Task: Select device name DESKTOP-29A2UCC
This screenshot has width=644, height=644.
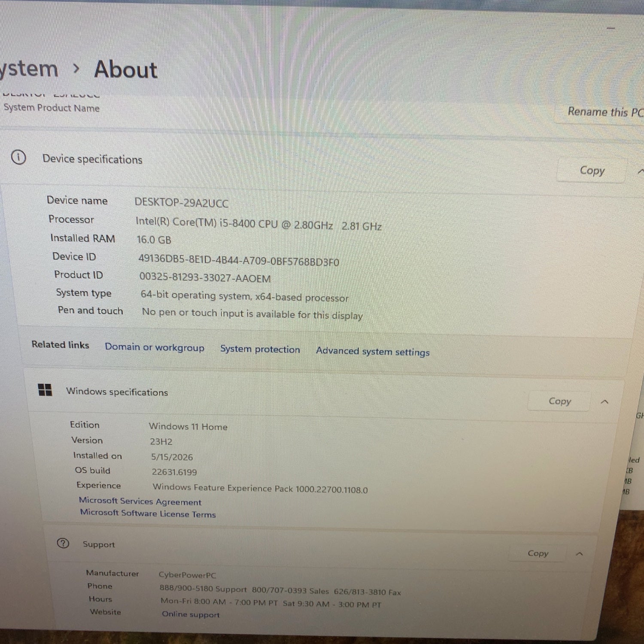Action: click(x=182, y=203)
